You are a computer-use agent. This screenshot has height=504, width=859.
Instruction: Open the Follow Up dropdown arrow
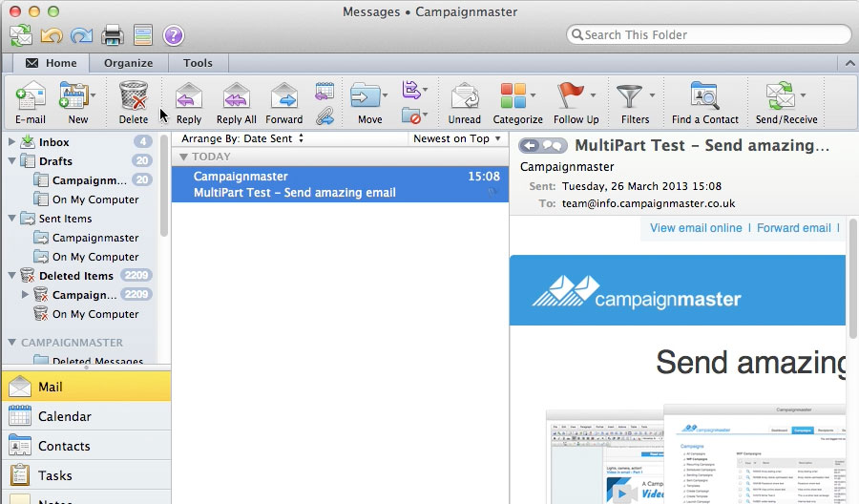(x=593, y=95)
